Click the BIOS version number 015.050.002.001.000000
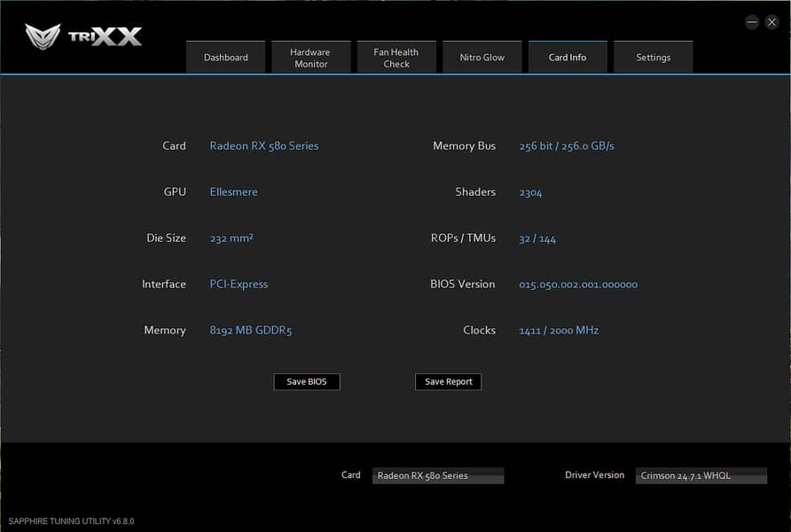Viewport: 791px width, 532px height. 578,285
